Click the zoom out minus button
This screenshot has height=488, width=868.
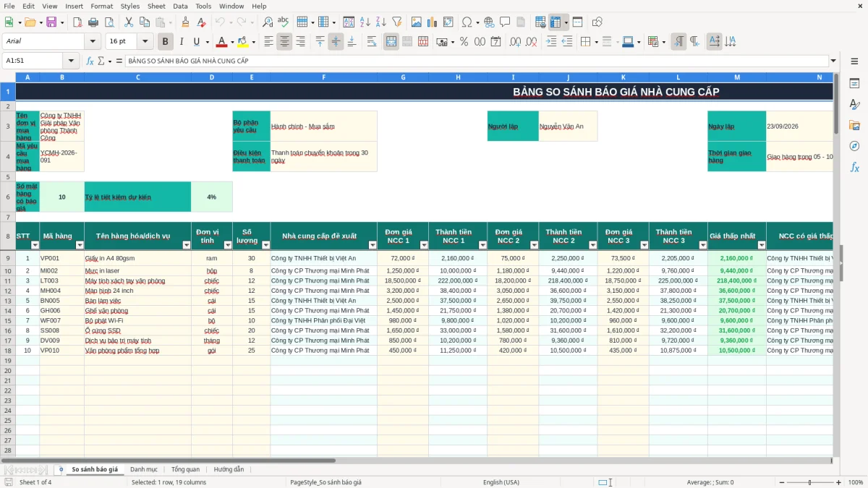[780, 482]
